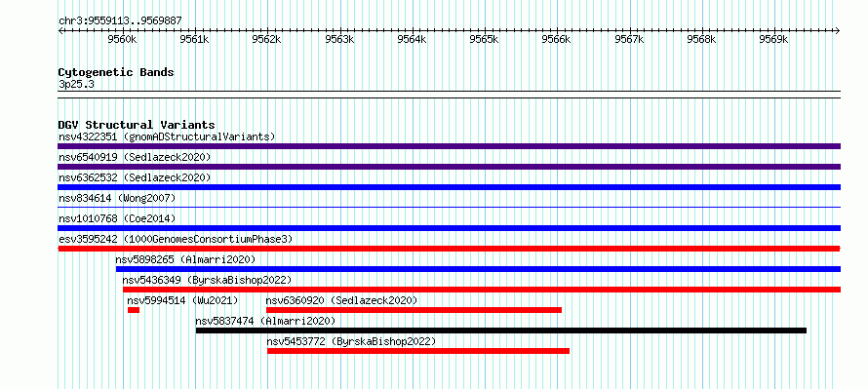Click the 9564k ruler tick label
868x389 pixels.
point(413,40)
